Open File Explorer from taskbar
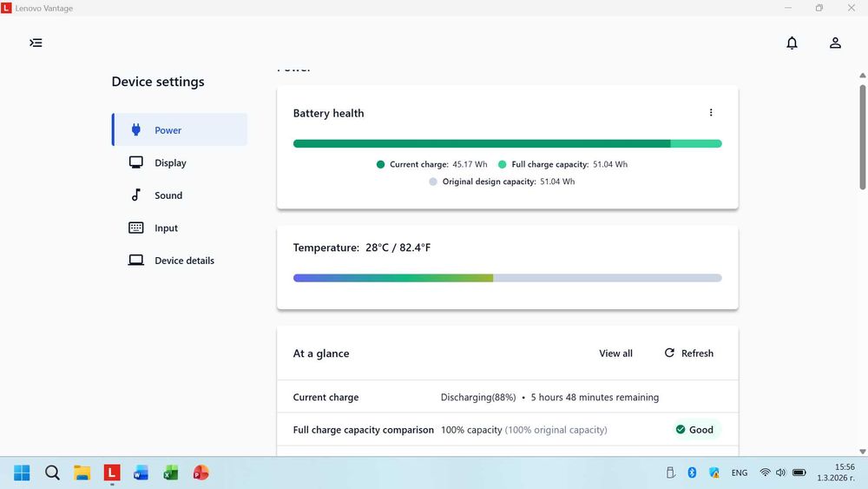This screenshot has height=489, width=868. (x=82, y=473)
